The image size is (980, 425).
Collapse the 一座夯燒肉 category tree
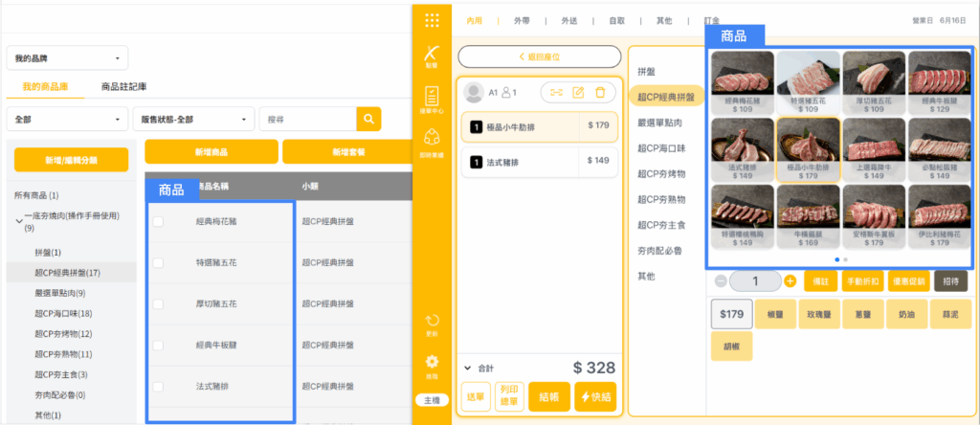[x=20, y=219]
